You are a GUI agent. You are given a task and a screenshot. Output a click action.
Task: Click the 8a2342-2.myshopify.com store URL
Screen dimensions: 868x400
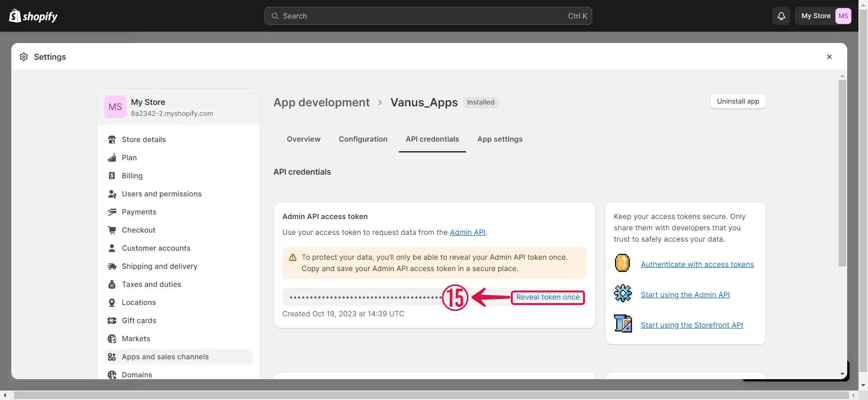click(172, 113)
